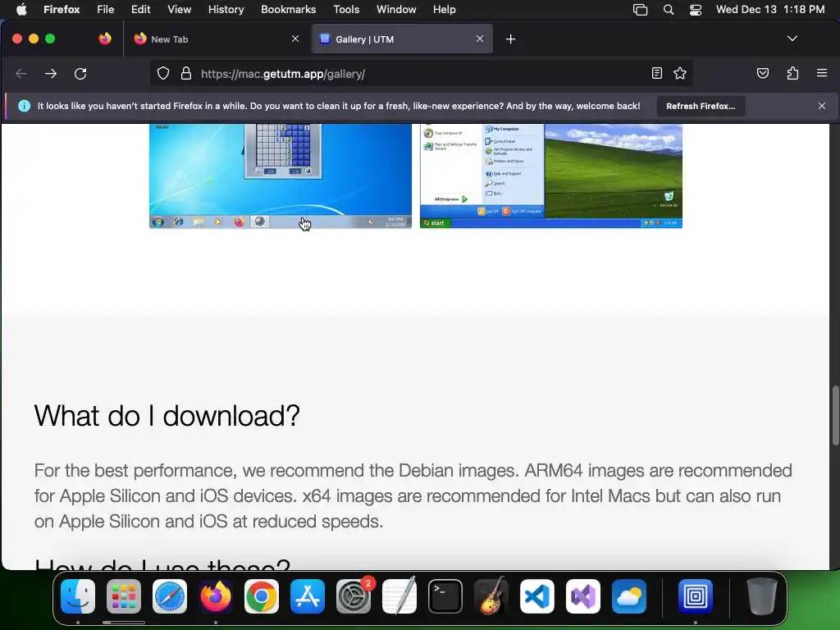Open the Apple menu
The width and height of the screenshot is (840, 630).
click(x=21, y=9)
